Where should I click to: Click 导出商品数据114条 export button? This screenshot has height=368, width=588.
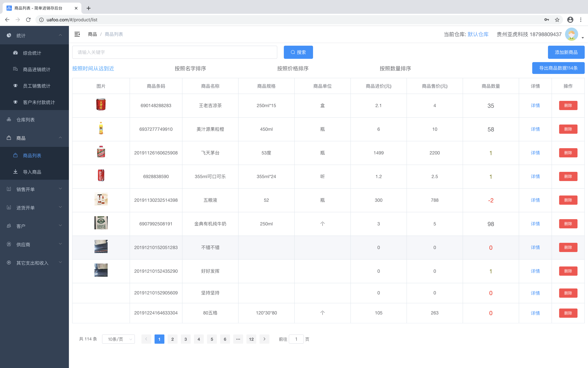558,68
